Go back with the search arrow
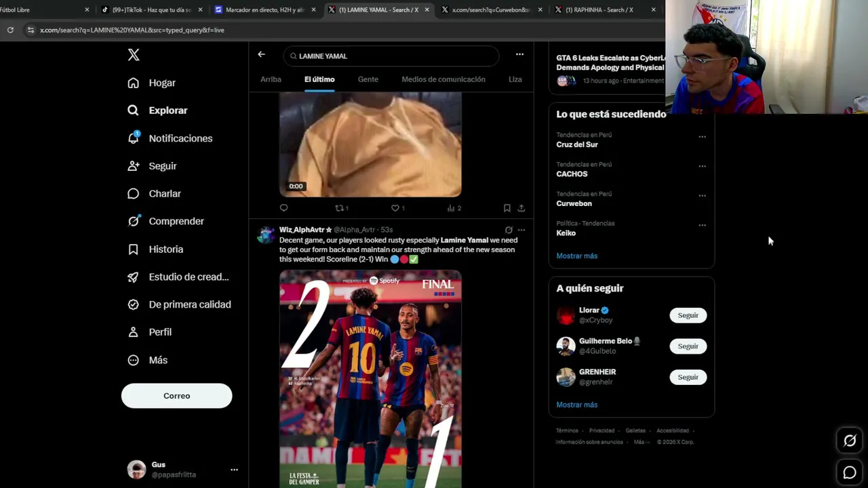Screen dimensions: 868x488 pos(262,55)
